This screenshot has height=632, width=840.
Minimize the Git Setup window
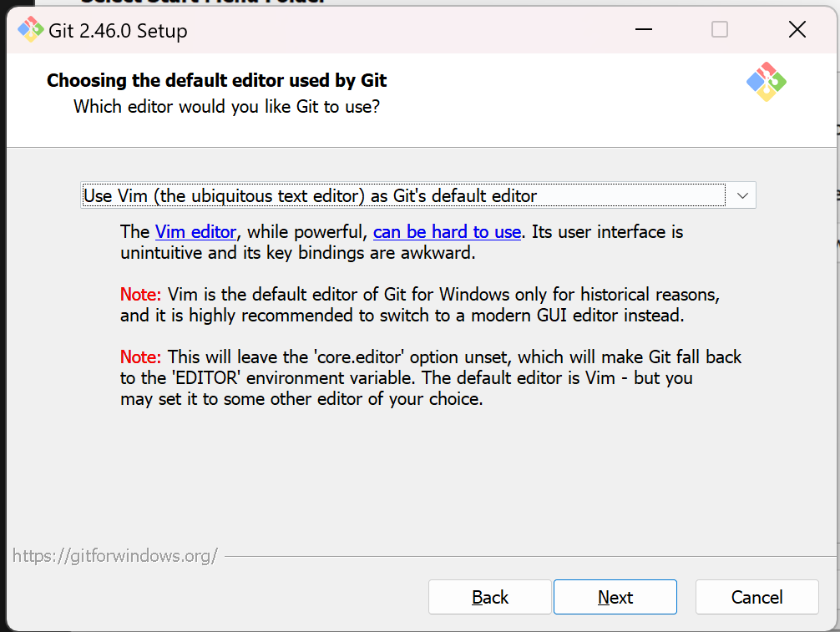(x=644, y=29)
